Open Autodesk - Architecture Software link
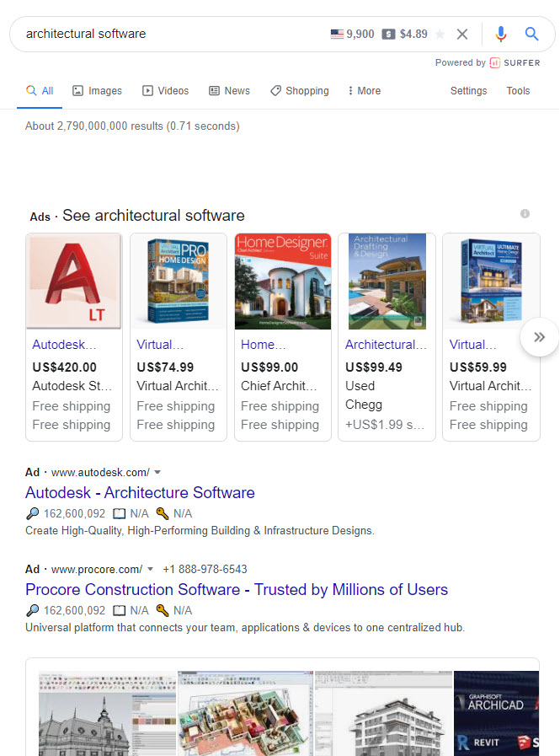The image size is (560, 756). point(140,493)
